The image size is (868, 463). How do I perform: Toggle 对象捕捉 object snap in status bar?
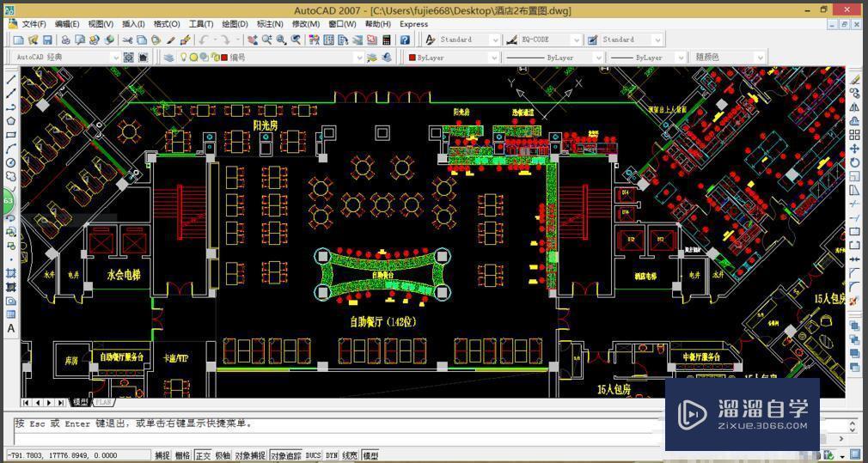pyautogui.click(x=250, y=456)
